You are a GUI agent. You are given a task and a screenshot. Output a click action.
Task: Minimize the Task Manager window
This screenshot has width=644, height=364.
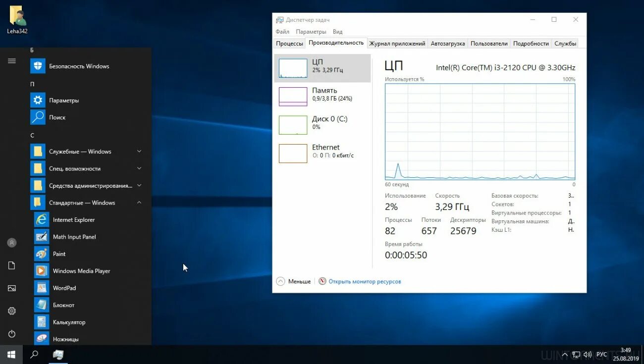(x=532, y=20)
